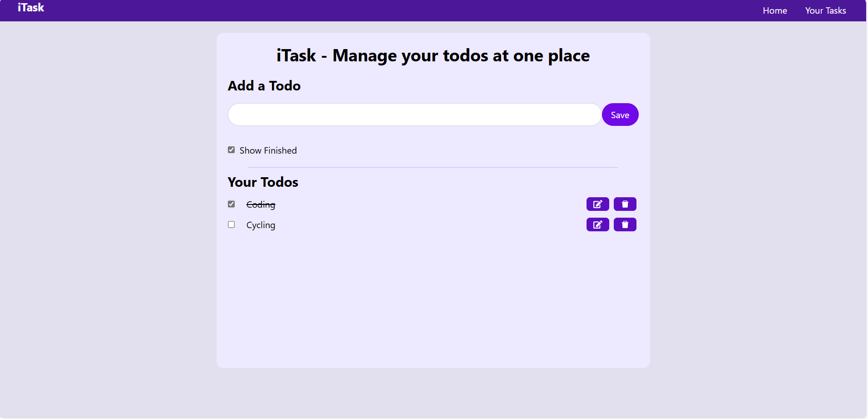Click the divider line above Your Todos
This screenshot has height=419, width=868.
(x=433, y=167)
